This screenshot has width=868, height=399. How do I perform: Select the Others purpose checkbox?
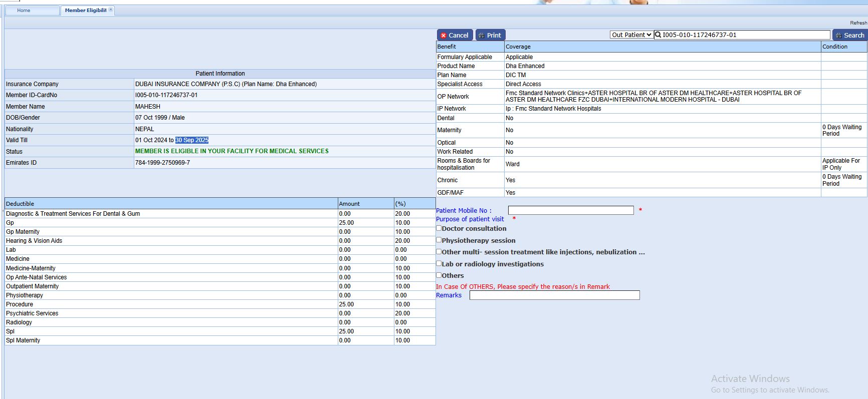(439, 275)
